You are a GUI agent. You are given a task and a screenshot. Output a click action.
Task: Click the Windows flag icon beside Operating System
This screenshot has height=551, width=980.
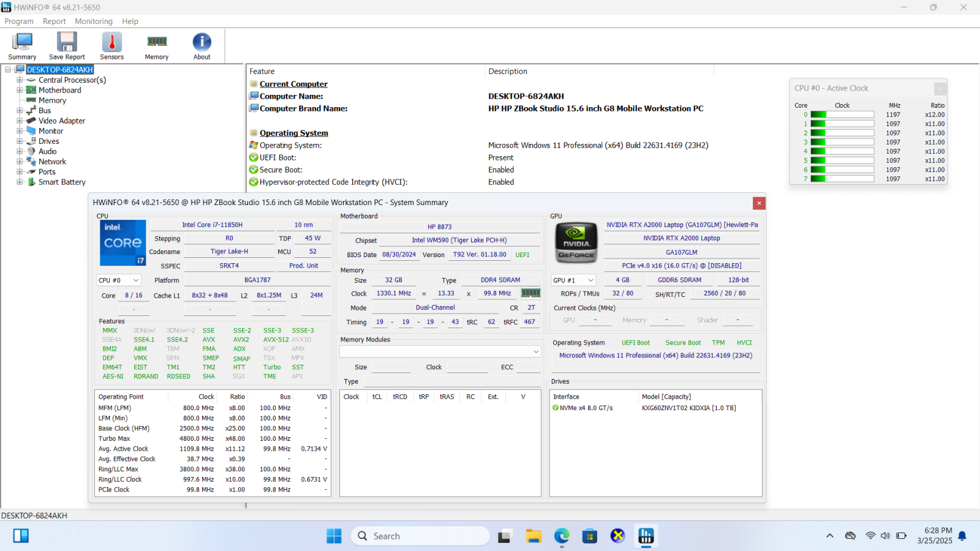tap(254, 145)
